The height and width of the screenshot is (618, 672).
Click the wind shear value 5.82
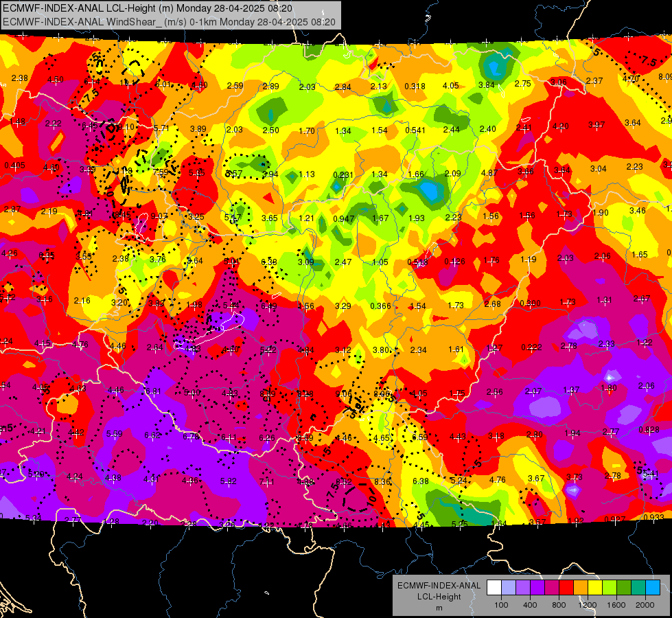(229, 481)
